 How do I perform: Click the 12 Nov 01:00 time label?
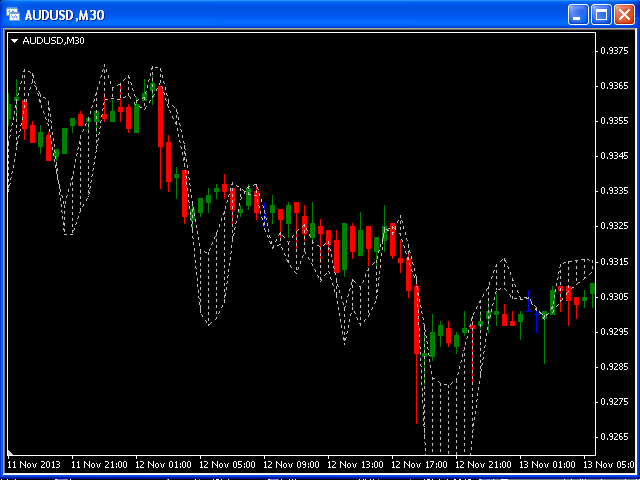click(163, 464)
